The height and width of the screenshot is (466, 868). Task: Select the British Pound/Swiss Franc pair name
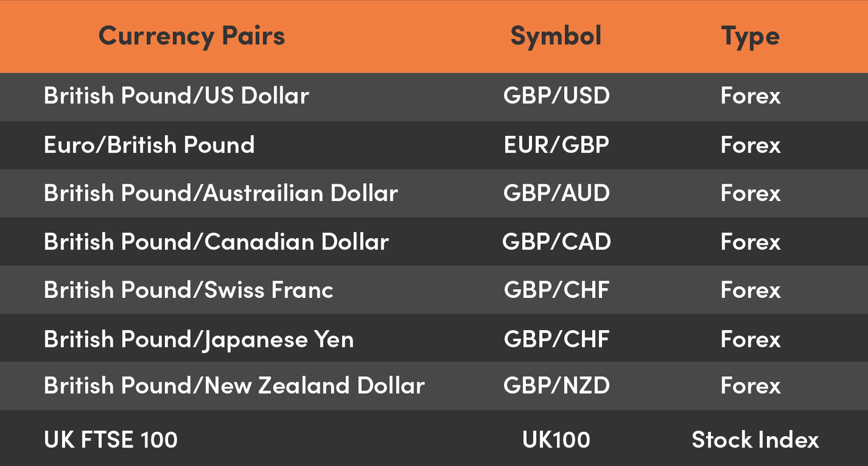pyautogui.click(x=188, y=290)
